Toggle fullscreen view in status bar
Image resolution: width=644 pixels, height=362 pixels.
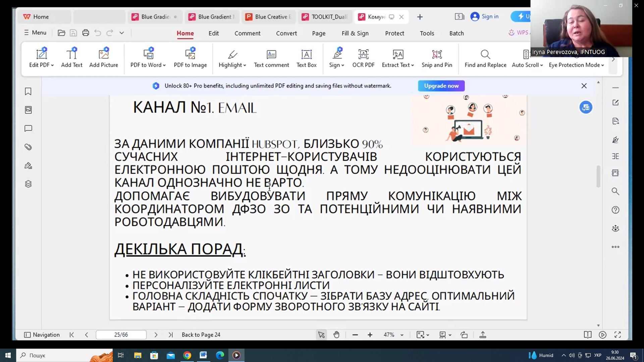[x=618, y=335]
